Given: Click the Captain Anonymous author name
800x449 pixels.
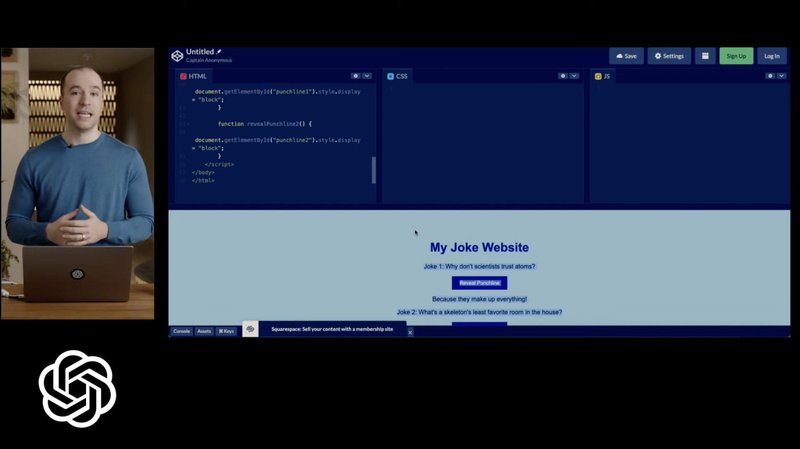Looking at the screenshot, I should click(x=209, y=60).
